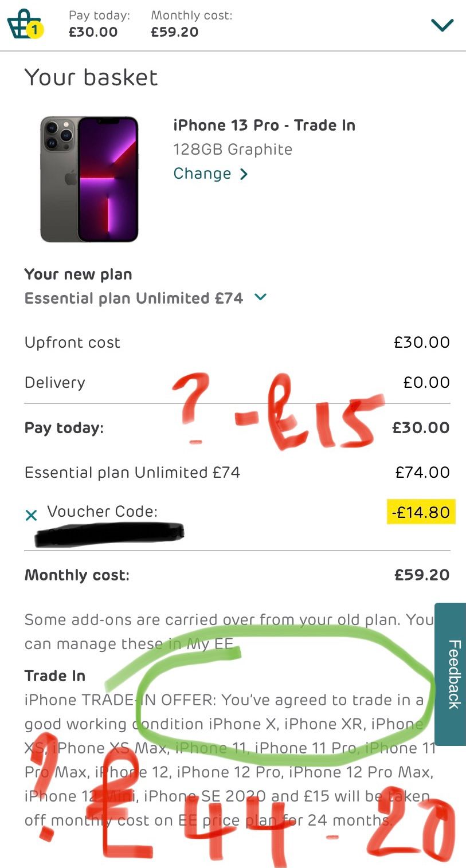
Task: Tap the Upfront cost row
Action: click(237, 343)
